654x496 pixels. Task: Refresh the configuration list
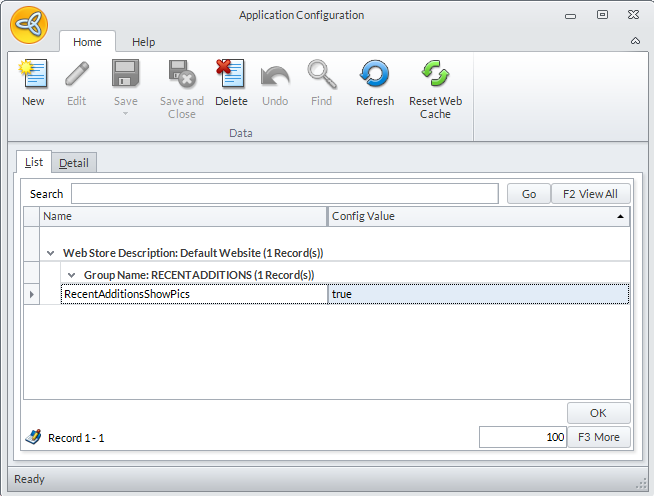tap(375, 76)
